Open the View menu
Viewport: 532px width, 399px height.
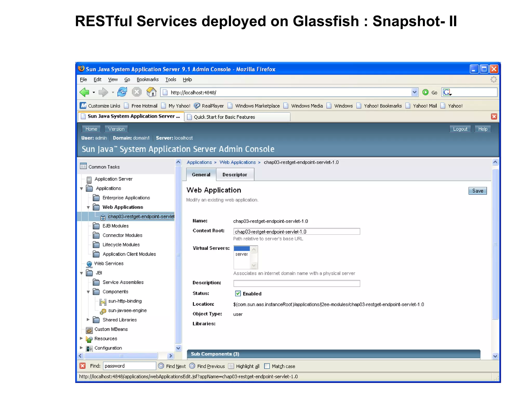coord(113,79)
